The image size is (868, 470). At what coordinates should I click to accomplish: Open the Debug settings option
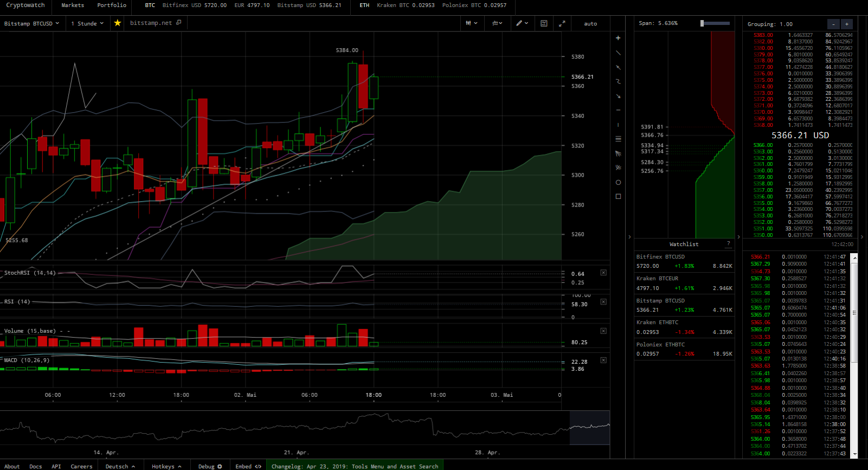(210, 466)
